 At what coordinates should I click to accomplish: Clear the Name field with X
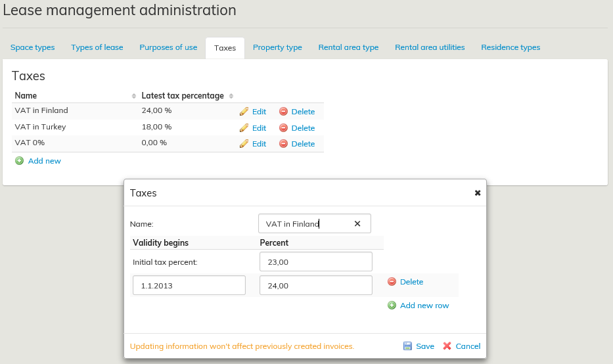coord(357,223)
